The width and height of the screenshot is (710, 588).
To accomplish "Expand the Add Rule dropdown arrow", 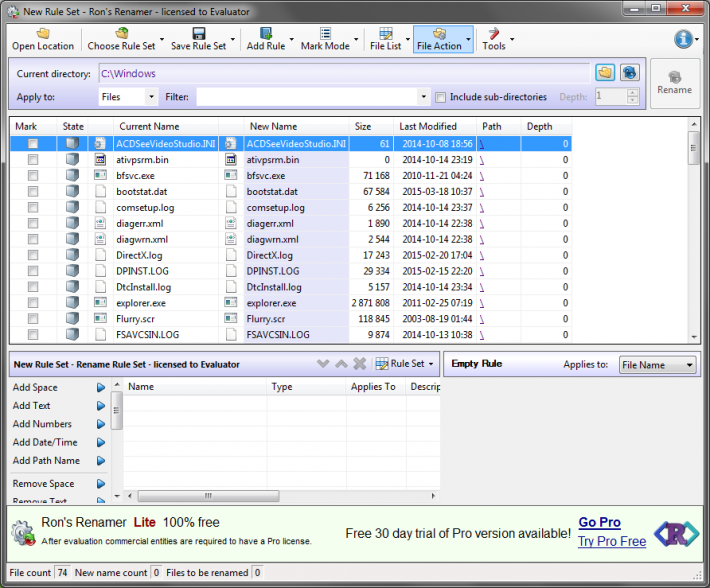I will 292,39.
